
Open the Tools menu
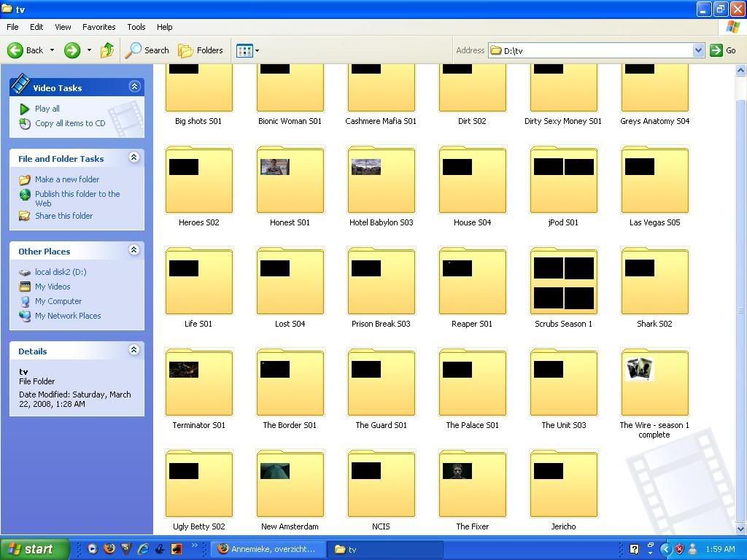(136, 27)
